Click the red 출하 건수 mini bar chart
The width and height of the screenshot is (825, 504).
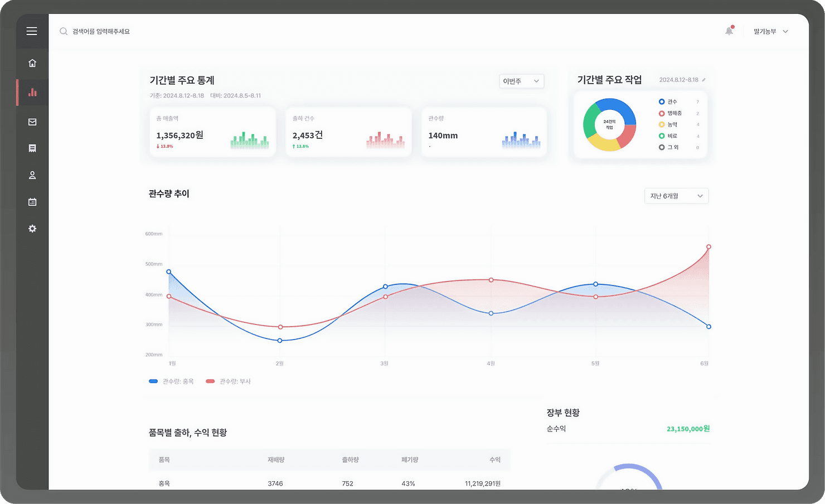385,140
